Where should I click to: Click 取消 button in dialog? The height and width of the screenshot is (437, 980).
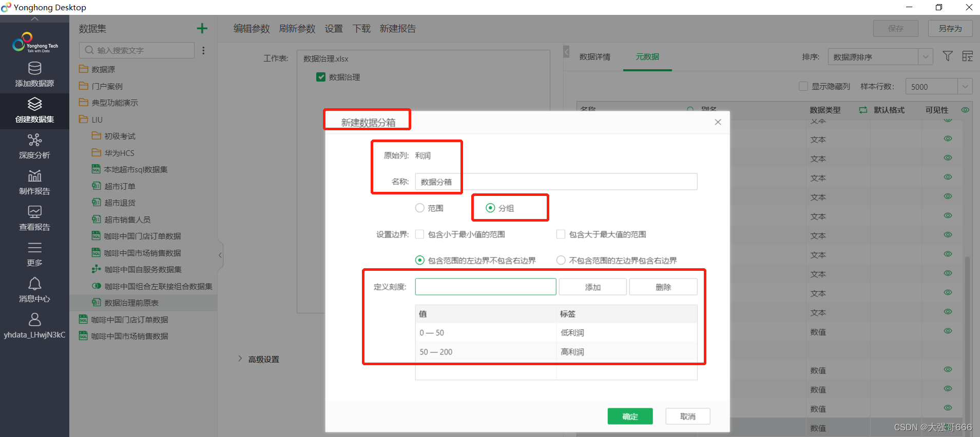(x=688, y=416)
